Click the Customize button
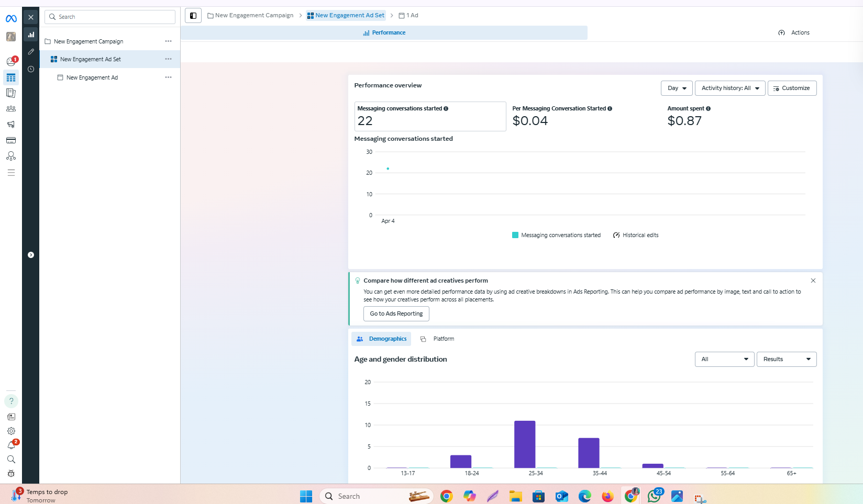 tap(792, 88)
